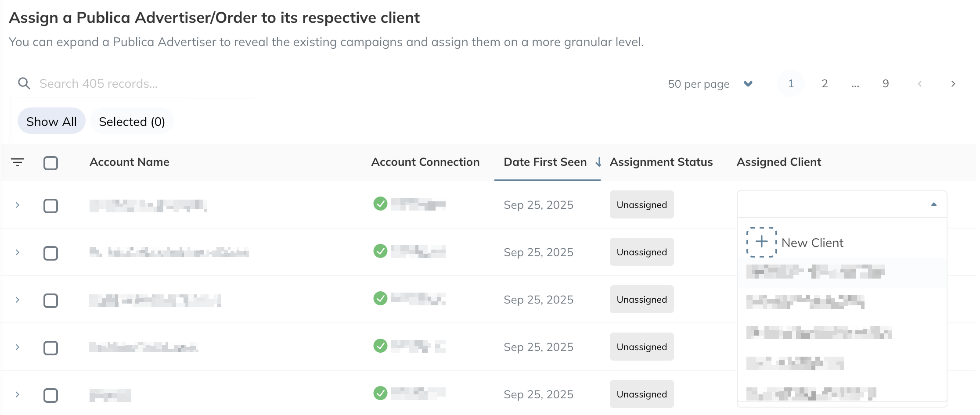The image size is (980, 415).
Task: Open the column filter lines icon
Action: pos(18,162)
